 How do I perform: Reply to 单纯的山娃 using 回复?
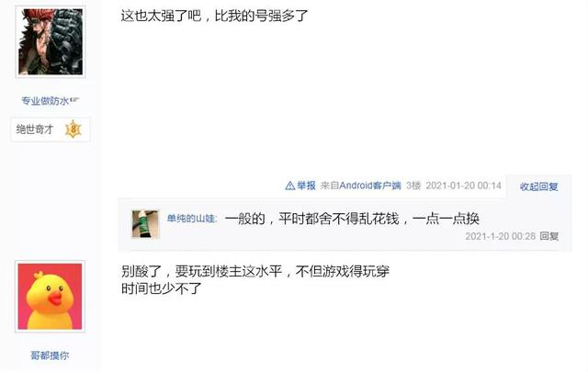click(549, 236)
